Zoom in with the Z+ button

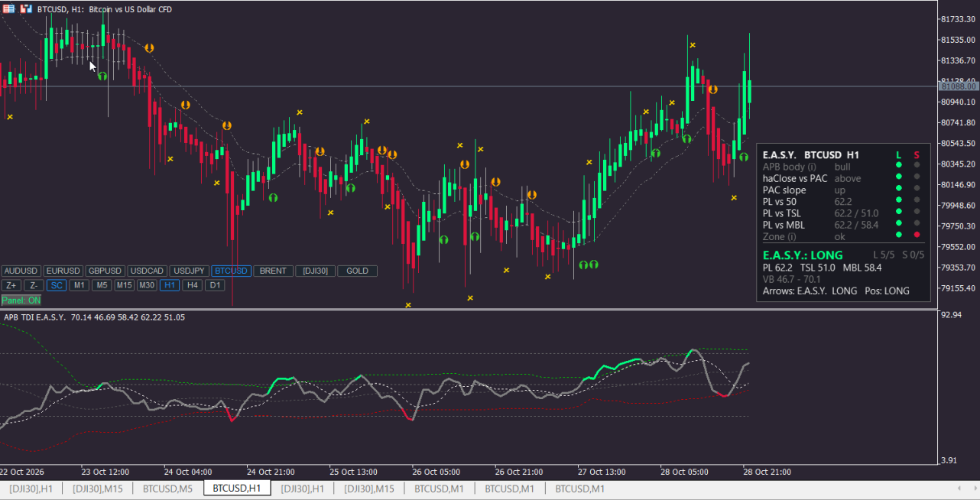11,285
